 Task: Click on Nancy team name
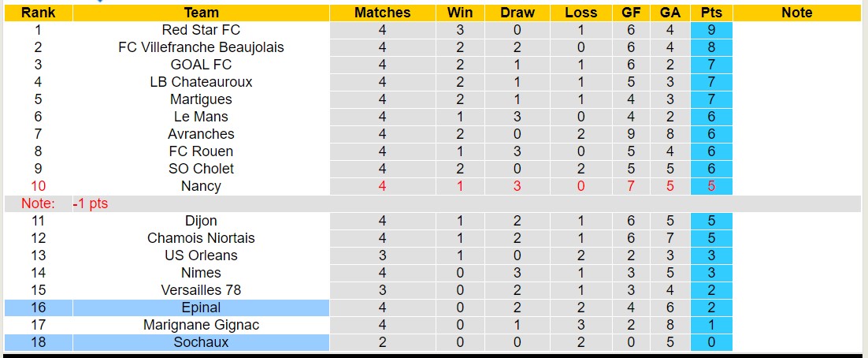(x=201, y=186)
